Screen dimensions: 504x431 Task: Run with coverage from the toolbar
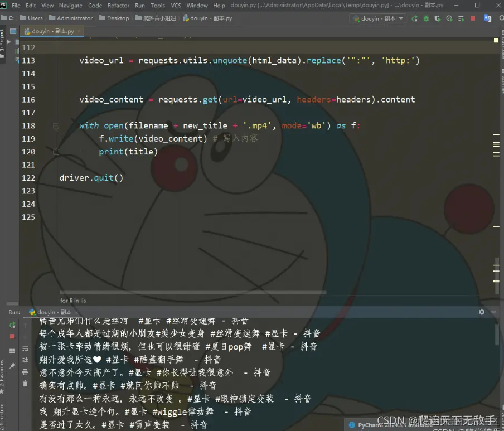(438, 18)
